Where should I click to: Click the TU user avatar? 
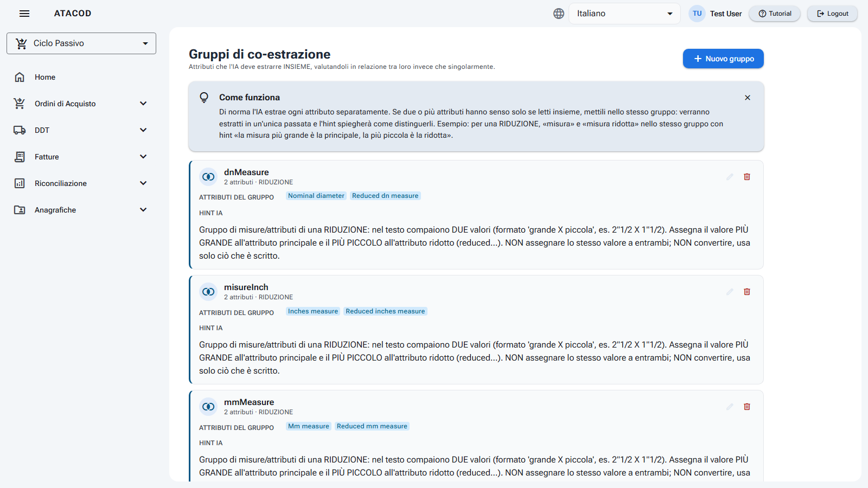coord(697,14)
